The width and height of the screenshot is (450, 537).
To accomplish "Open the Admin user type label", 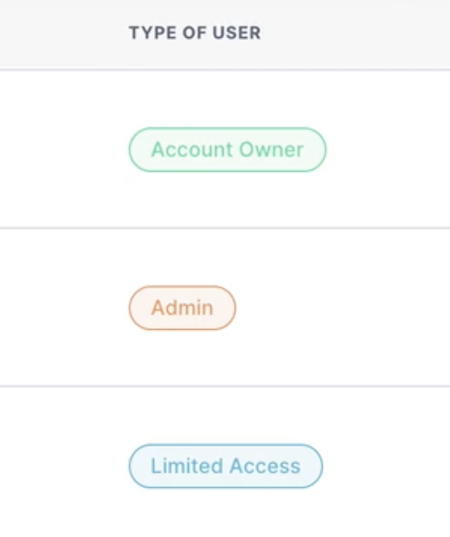I will (x=182, y=308).
